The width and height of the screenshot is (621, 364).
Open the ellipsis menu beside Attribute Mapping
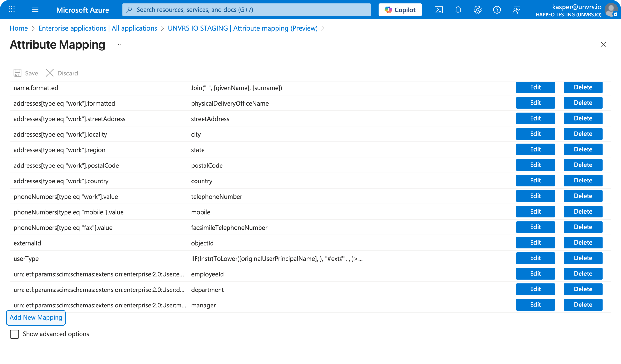pos(121,45)
